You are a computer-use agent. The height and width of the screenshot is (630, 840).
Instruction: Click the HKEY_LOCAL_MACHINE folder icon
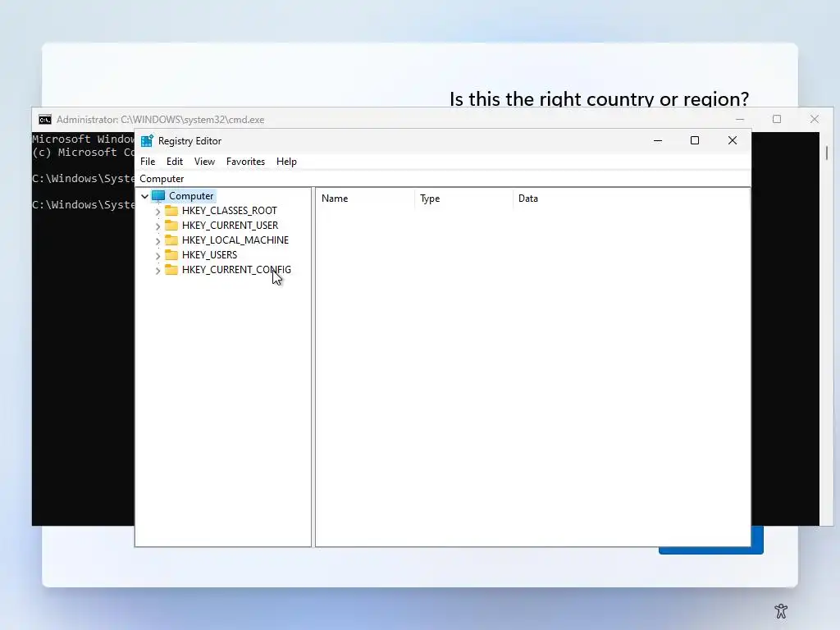pos(171,240)
